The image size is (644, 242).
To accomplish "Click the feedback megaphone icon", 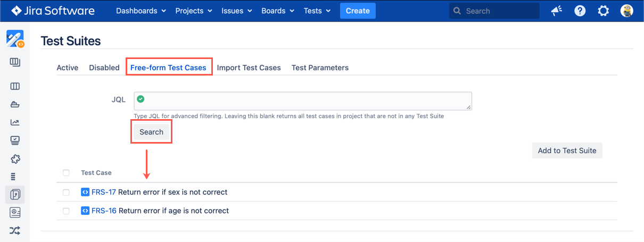I will point(557,11).
